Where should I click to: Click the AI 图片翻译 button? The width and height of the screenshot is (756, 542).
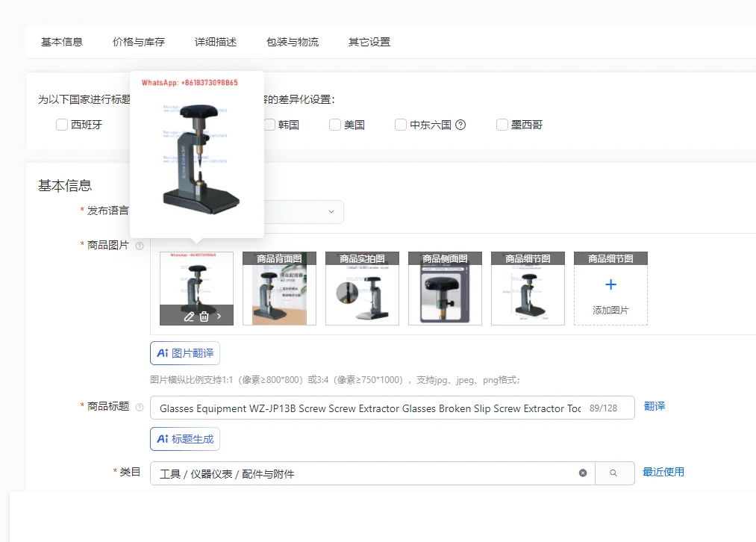coord(185,353)
